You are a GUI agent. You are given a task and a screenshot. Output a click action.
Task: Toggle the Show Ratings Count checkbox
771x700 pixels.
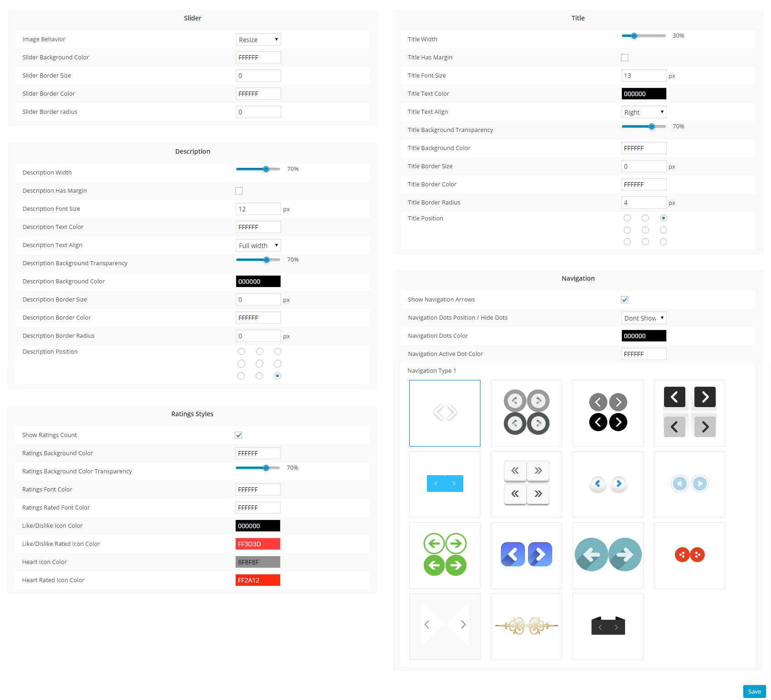(x=238, y=435)
